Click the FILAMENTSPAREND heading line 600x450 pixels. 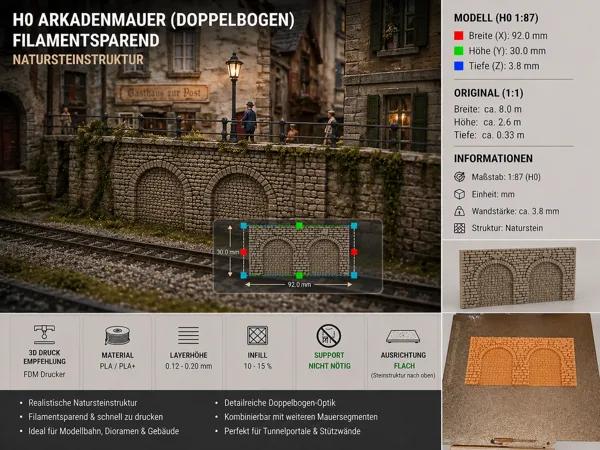point(86,40)
